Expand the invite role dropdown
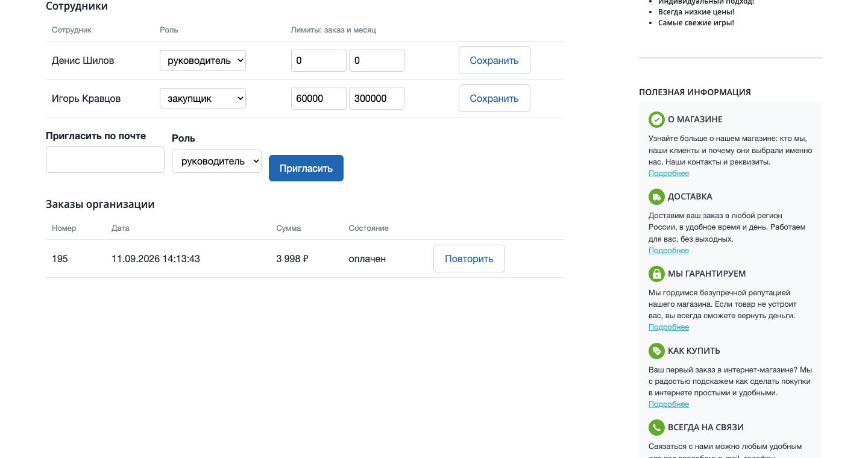Viewport: 868px width, 458px height. coord(216,161)
